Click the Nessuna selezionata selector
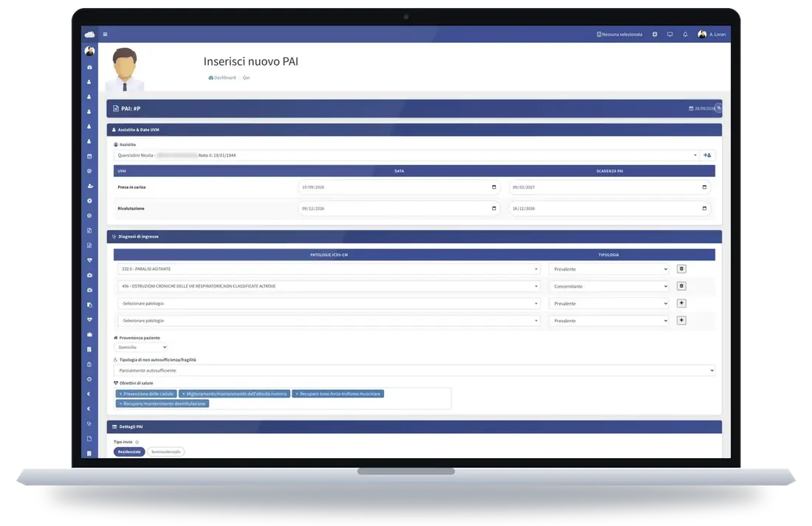The height and width of the screenshot is (526, 812). (619, 35)
